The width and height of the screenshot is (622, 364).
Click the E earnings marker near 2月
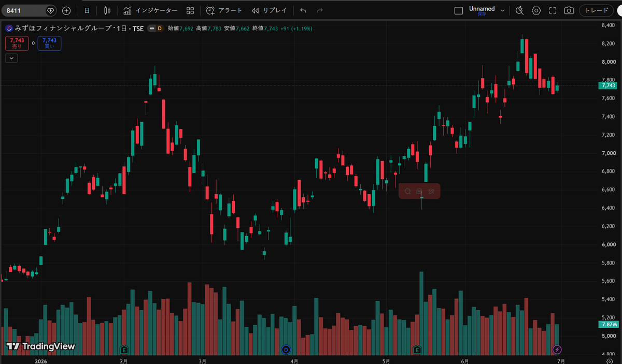pyautogui.click(x=123, y=350)
